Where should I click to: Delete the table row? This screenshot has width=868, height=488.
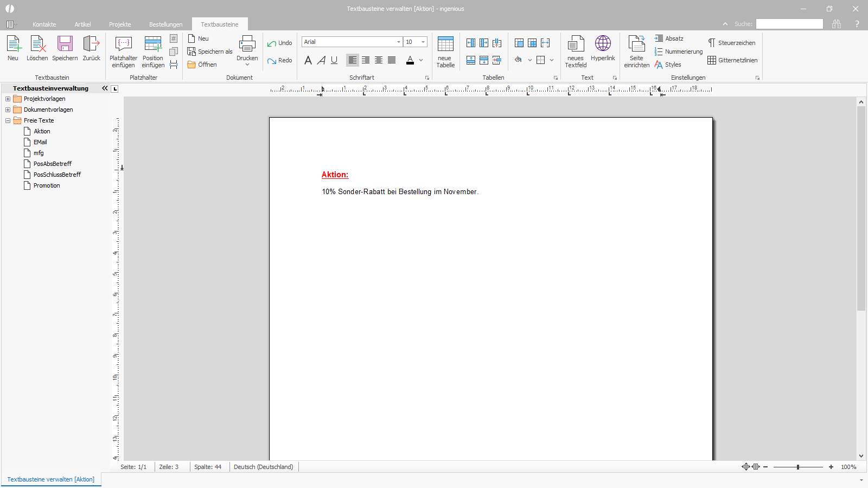point(497,60)
